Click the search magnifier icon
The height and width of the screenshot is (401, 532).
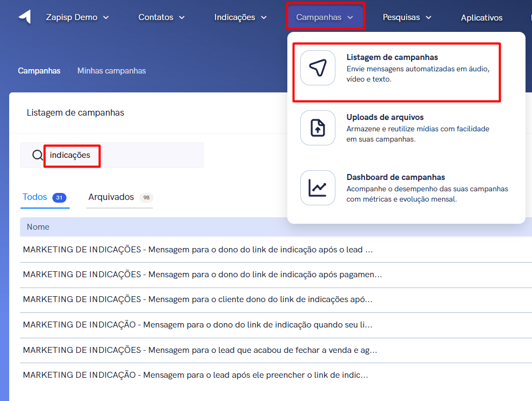(x=37, y=155)
